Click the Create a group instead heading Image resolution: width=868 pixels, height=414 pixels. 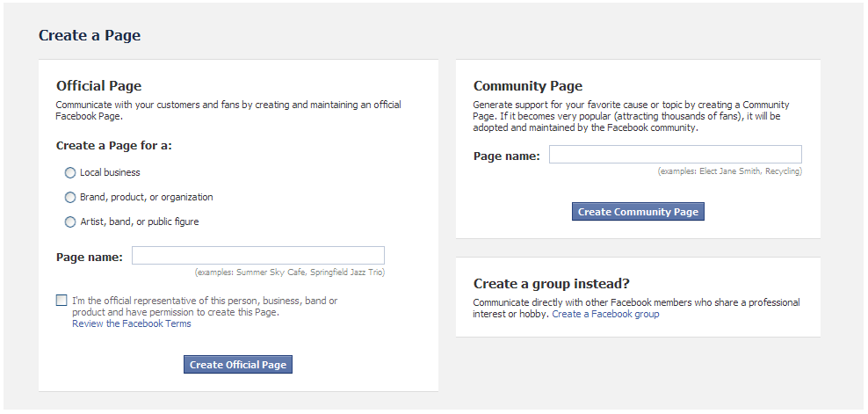(552, 284)
